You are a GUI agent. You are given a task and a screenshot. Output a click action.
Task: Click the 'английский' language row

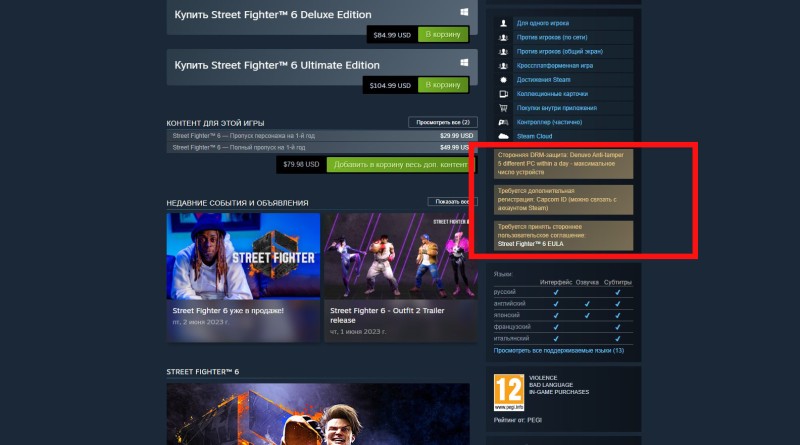pyautogui.click(x=563, y=304)
